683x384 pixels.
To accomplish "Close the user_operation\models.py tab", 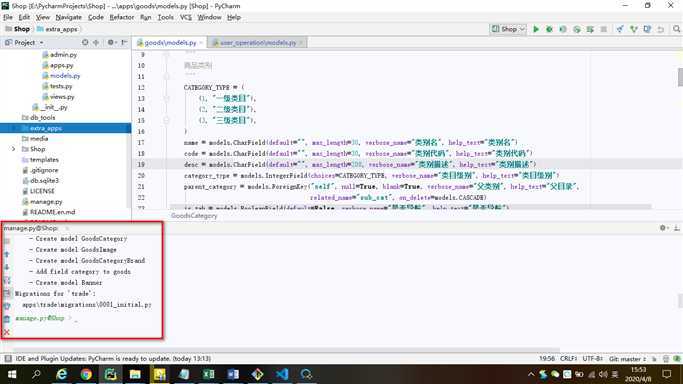I will [x=301, y=42].
